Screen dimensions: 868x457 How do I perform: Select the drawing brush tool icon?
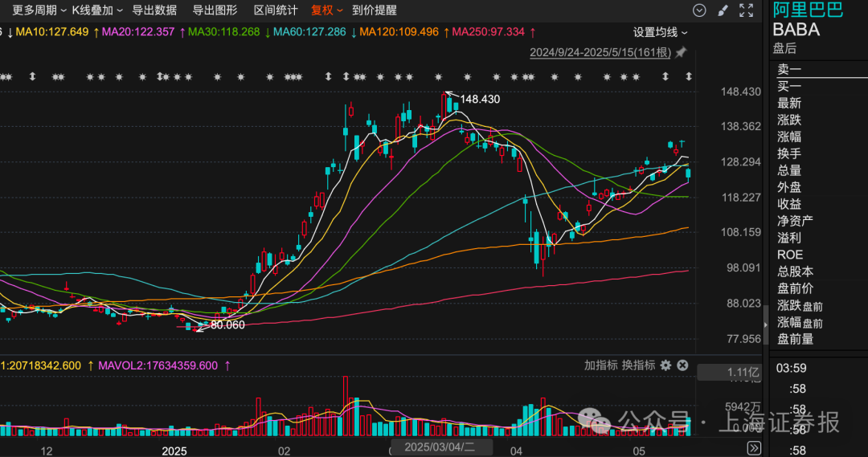click(x=723, y=10)
